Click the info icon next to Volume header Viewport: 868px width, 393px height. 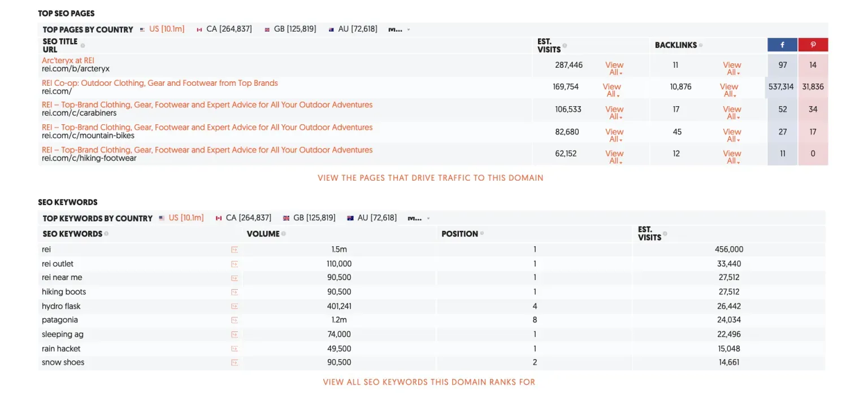[x=284, y=234]
